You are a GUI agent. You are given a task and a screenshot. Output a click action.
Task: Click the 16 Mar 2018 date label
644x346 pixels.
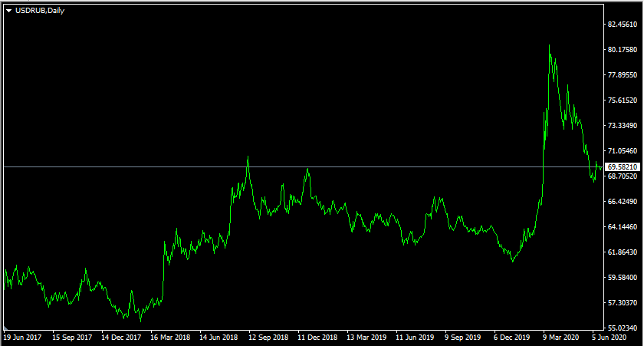click(x=170, y=338)
